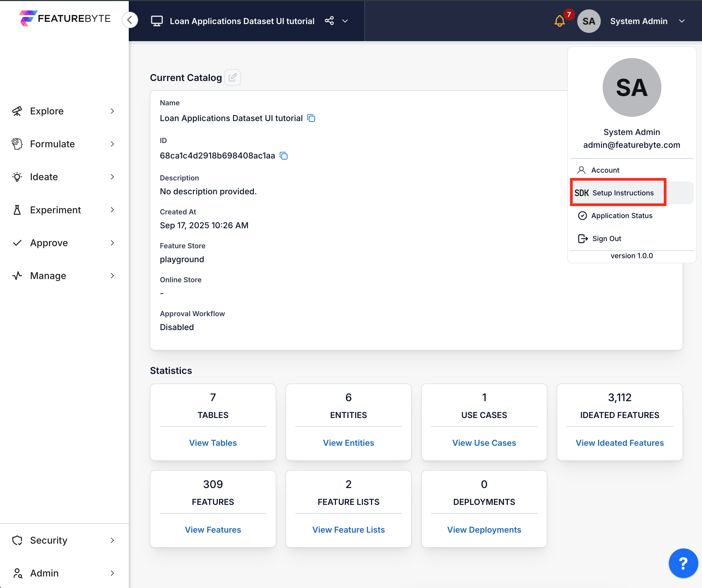Copy the catalog name to clipboard

point(311,118)
